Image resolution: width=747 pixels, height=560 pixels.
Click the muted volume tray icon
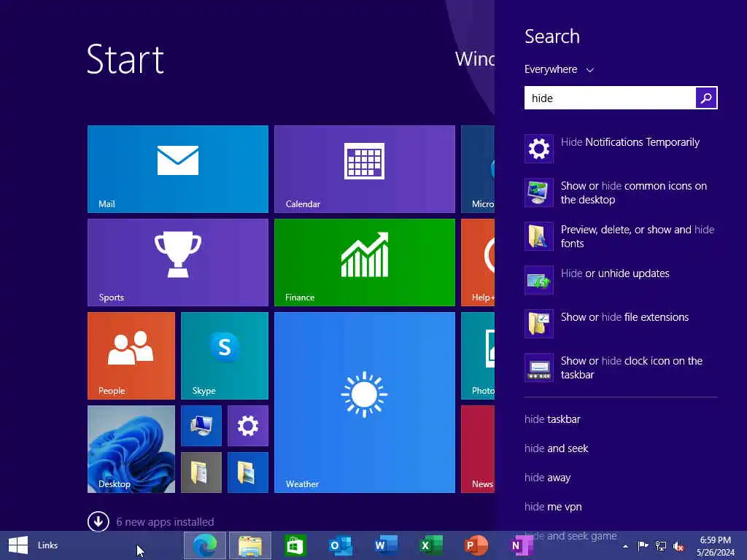point(678,546)
